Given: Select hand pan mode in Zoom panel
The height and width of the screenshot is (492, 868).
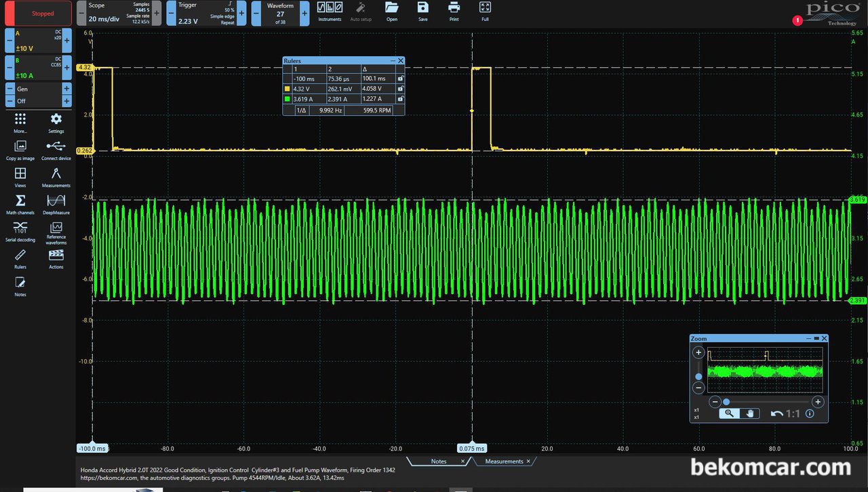Looking at the screenshot, I should (x=749, y=413).
